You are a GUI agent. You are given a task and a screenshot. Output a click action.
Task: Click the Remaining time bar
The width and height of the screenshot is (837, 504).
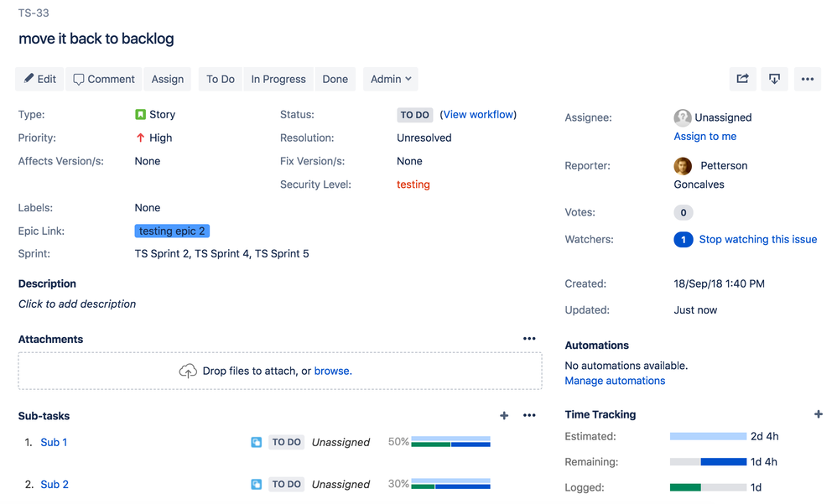coord(709,462)
